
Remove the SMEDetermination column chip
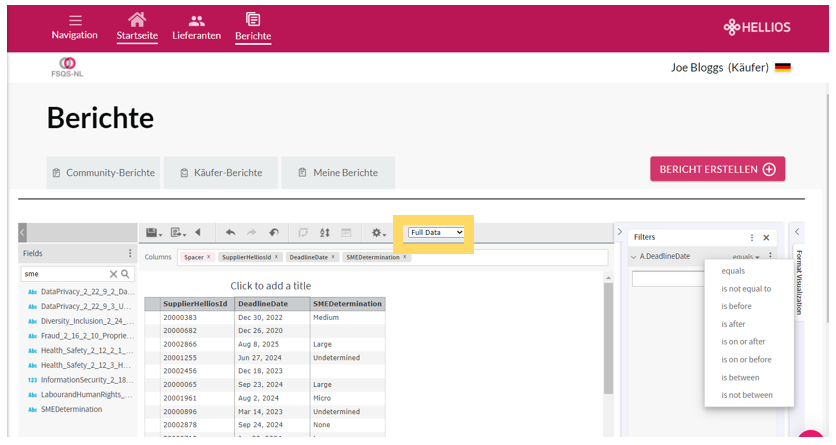[x=405, y=257]
